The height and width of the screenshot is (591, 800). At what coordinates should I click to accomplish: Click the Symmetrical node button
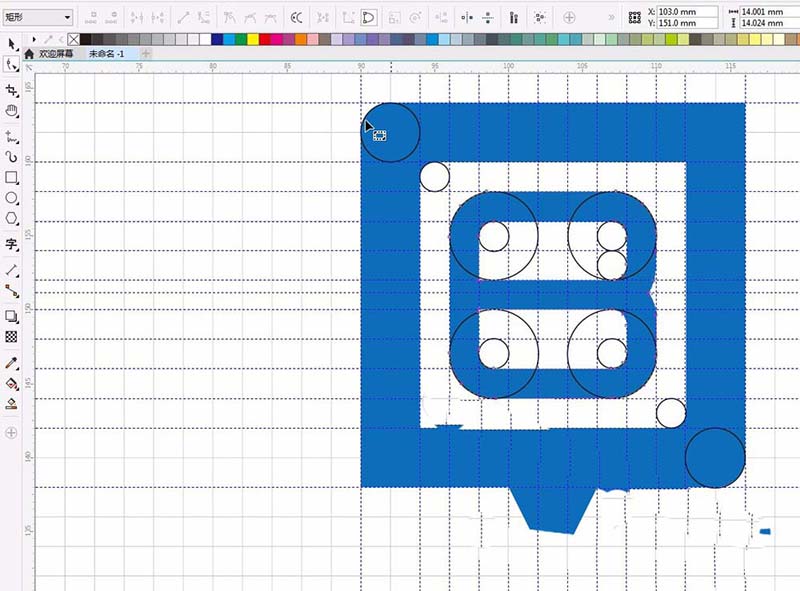click(270, 18)
